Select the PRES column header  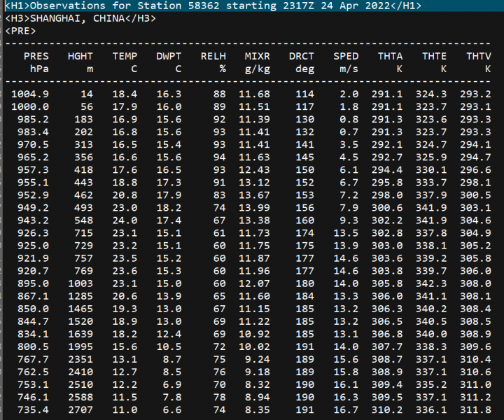point(36,56)
